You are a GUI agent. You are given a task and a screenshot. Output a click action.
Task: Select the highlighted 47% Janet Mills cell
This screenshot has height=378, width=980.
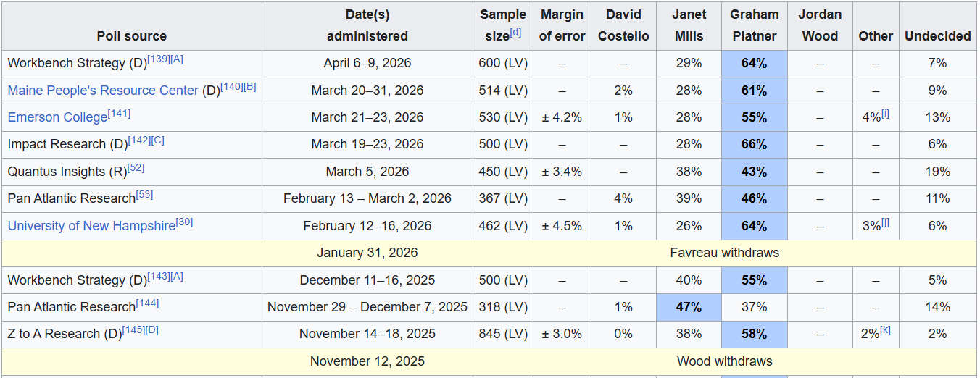click(x=689, y=307)
